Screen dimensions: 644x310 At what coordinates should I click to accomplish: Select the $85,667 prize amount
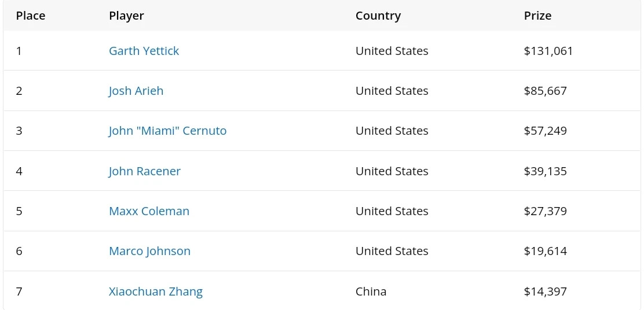click(545, 91)
